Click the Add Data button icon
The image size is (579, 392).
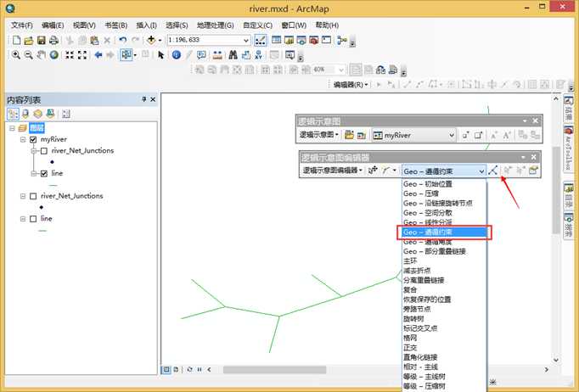click(153, 40)
